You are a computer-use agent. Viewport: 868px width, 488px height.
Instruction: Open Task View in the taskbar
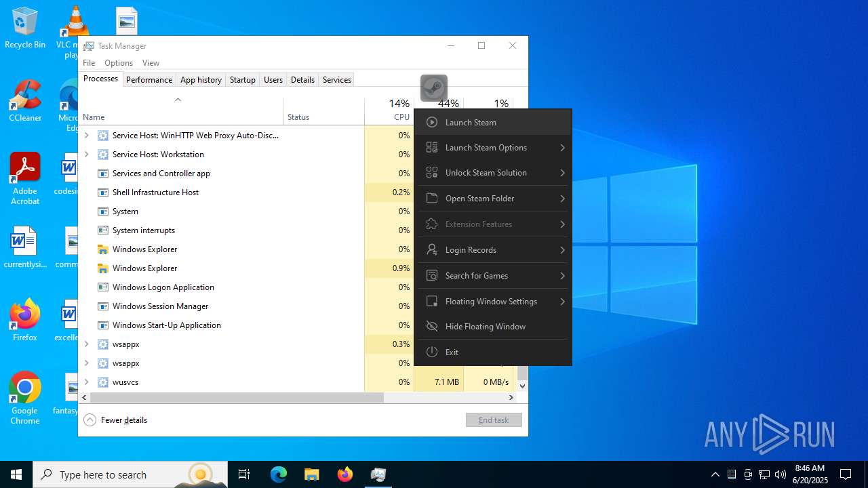click(244, 474)
